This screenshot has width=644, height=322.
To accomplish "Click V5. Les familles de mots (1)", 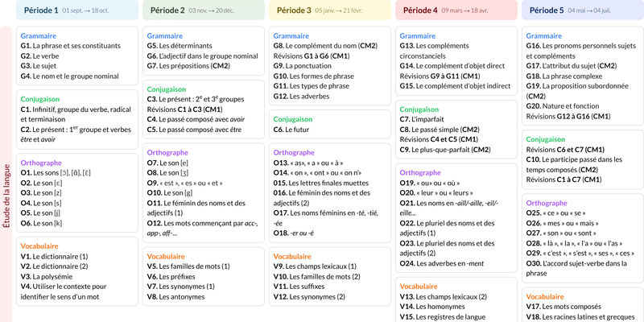I will point(188,266).
